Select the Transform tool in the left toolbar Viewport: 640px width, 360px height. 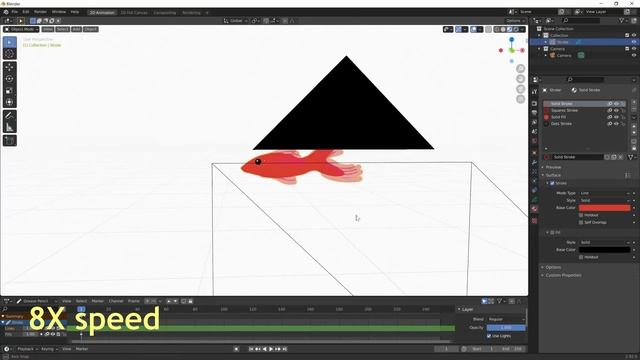pos(9,102)
